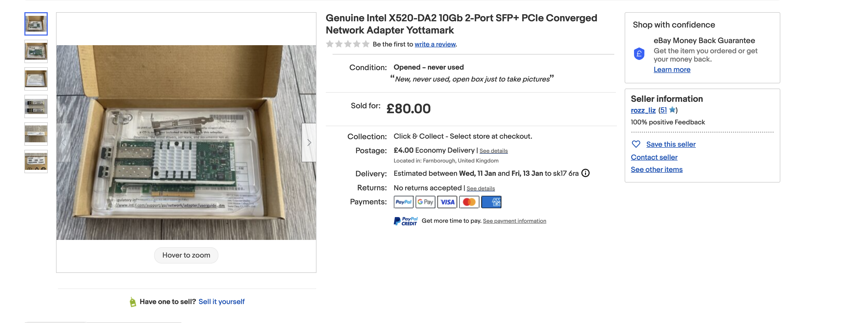This screenshot has height=323, width=868.
Task: Click the Mastercard payment icon
Action: [x=469, y=202]
